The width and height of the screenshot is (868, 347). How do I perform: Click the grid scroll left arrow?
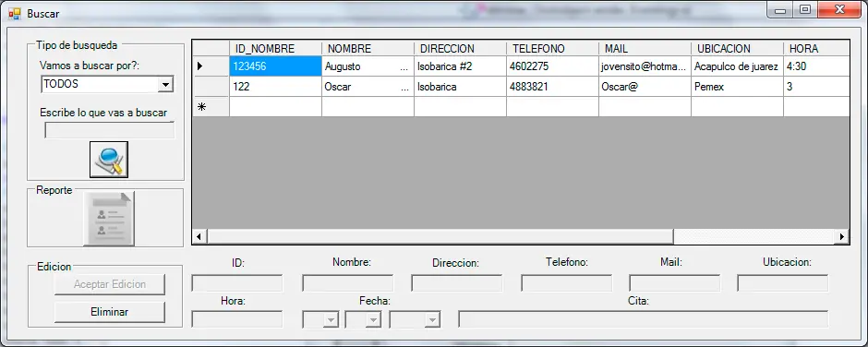(x=199, y=237)
